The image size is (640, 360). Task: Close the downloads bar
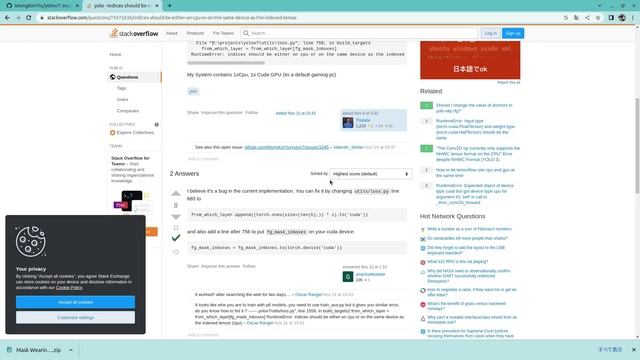tap(633, 350)
